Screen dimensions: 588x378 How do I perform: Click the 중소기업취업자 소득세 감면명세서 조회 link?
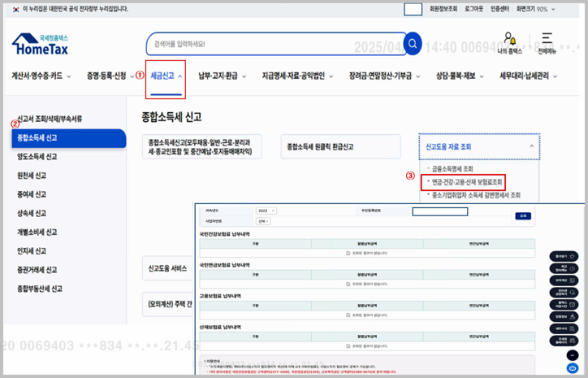[475, 195]
